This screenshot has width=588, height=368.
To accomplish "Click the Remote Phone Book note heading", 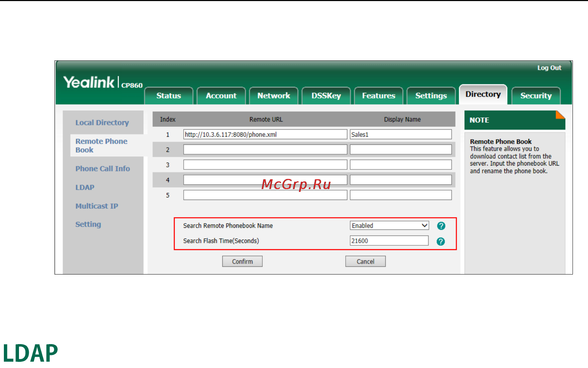I will (x=501, y=142).
